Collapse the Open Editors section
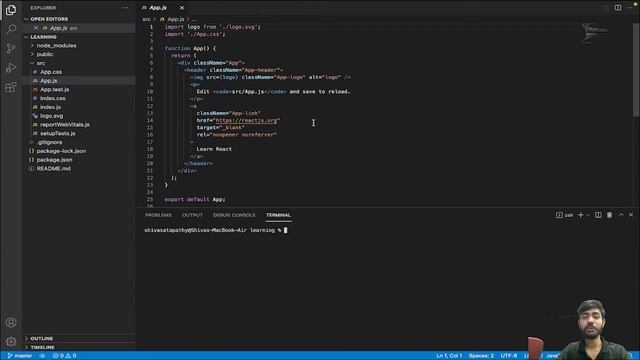The height and width of the screenshot is (360, 640). point(49,19)
